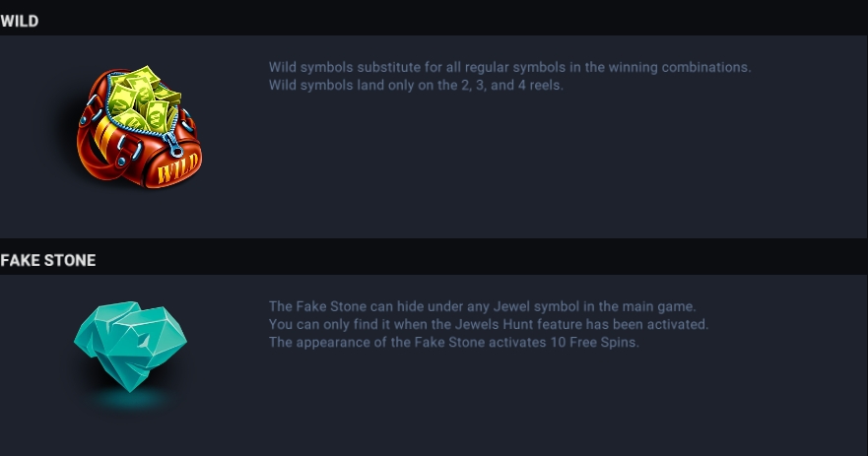Click 'The Fake Stone can hide' line
Screen dimensions: 868x456
point(482,306)
